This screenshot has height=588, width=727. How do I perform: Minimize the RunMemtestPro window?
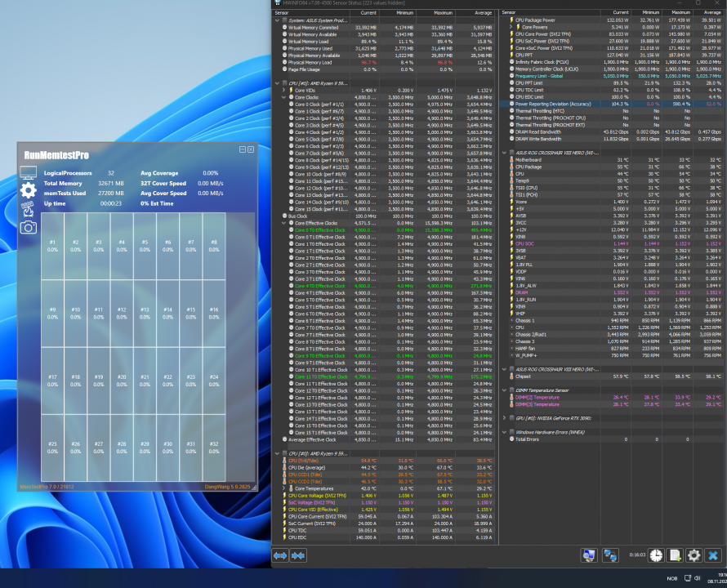242,149
